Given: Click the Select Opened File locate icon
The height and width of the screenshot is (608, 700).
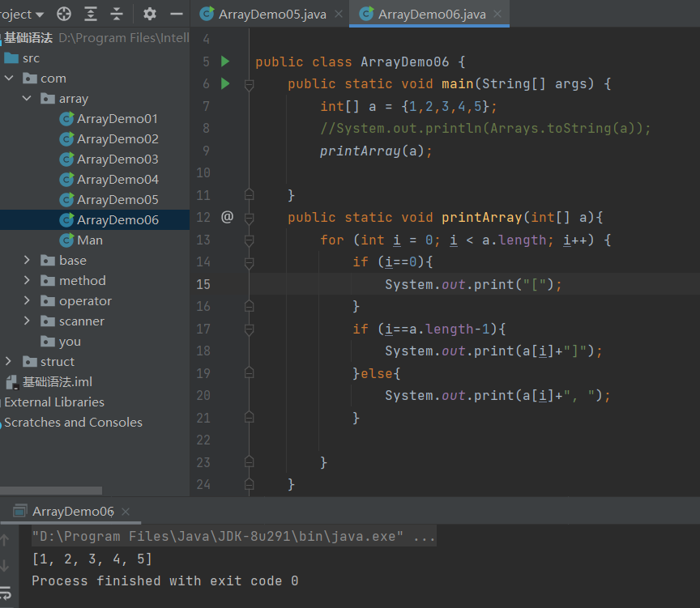Looking at the screenshot, I should [x=63, y=14].
